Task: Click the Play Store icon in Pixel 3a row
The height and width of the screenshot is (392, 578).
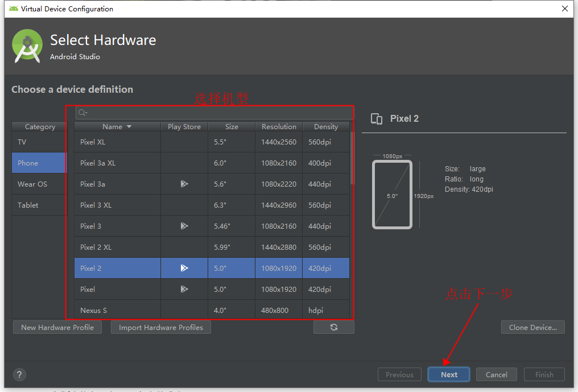Action: 184,184
